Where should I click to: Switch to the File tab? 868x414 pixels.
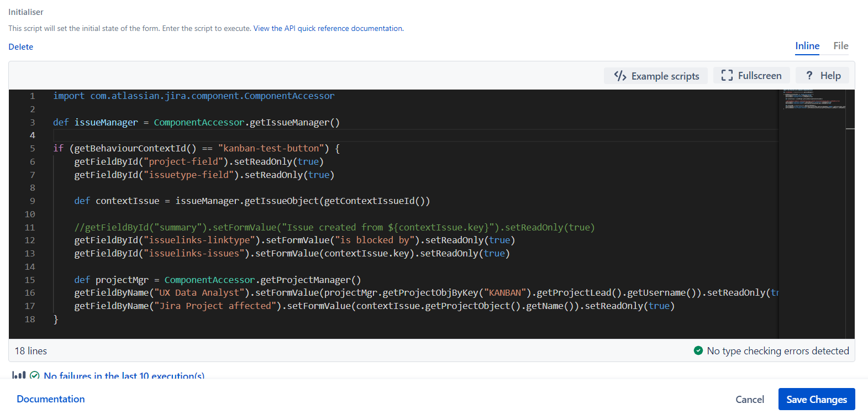point(840,46)
